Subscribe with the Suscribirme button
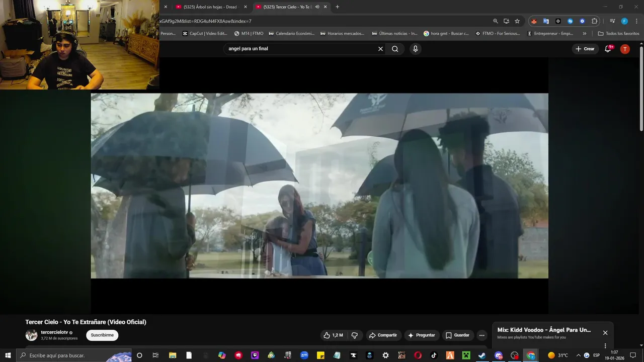644x362 pixels. tap(102, 335)
